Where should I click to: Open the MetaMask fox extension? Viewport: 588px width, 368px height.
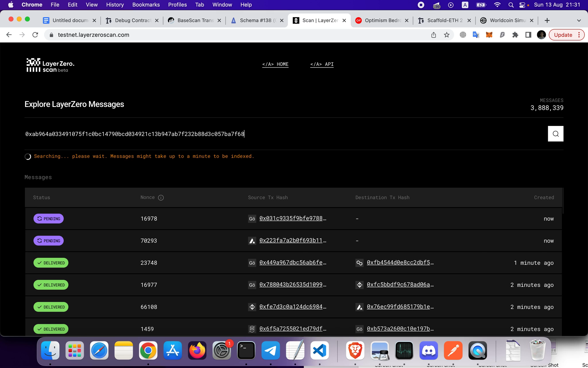(489, 35)
